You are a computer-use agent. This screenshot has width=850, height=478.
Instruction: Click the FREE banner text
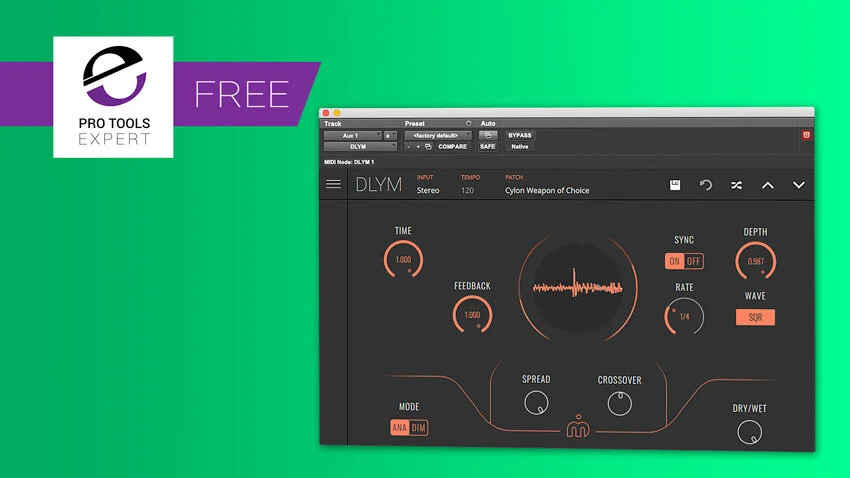(242, 94)
